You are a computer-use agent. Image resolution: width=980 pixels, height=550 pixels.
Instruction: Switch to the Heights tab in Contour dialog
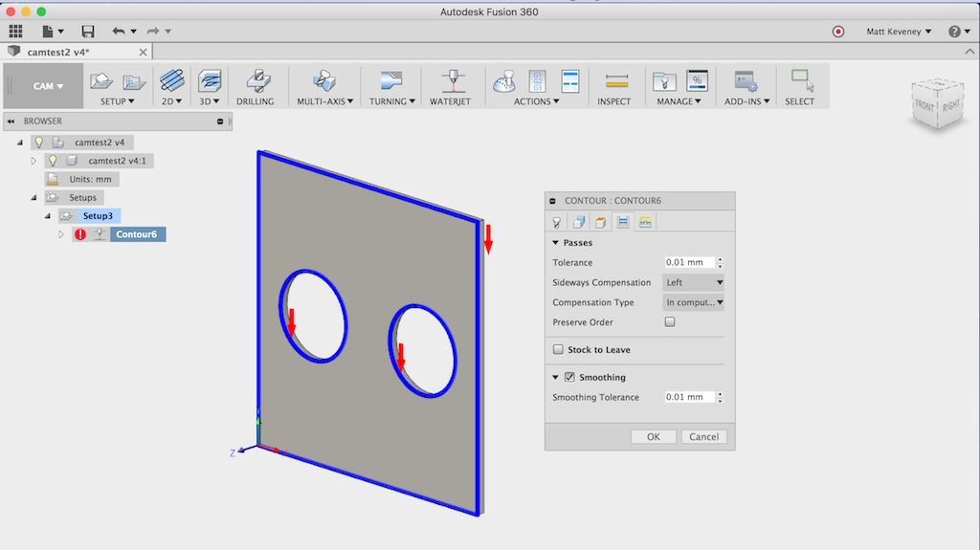click(601, 222)
